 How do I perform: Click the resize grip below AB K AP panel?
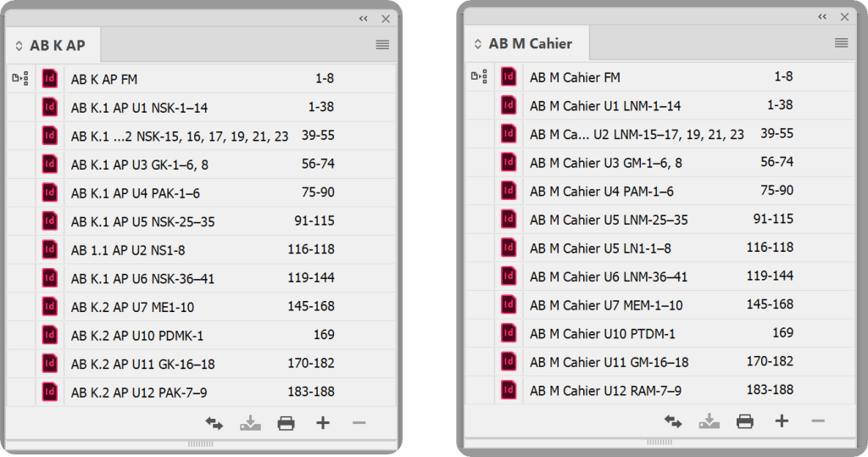[x=201, y=443]
